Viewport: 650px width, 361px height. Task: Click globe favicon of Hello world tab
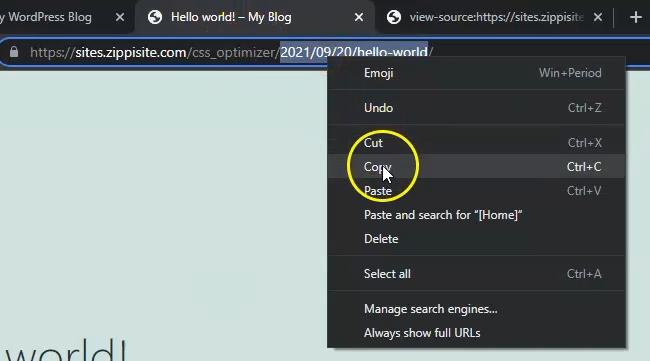pos(155,17)
